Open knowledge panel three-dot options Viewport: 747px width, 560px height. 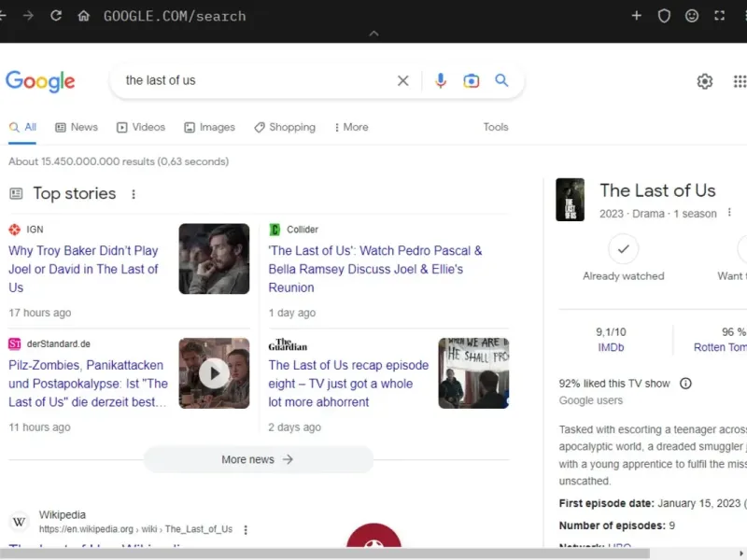[x=729, y=213]
